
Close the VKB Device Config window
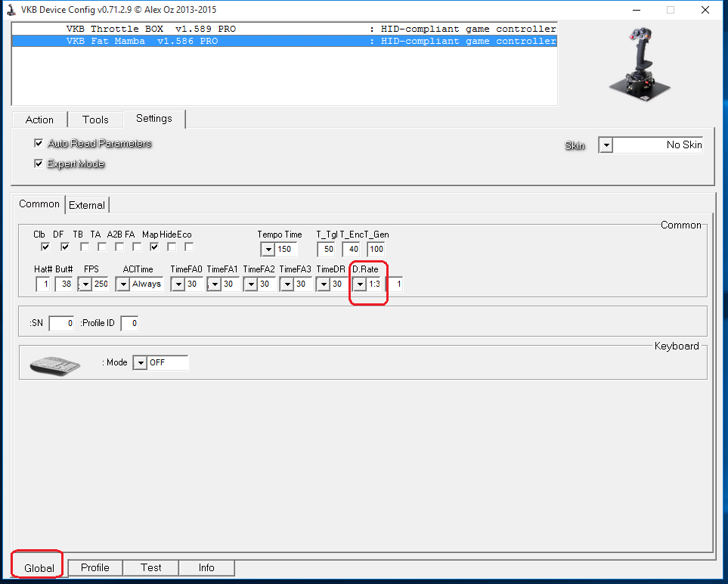(705, 10)
